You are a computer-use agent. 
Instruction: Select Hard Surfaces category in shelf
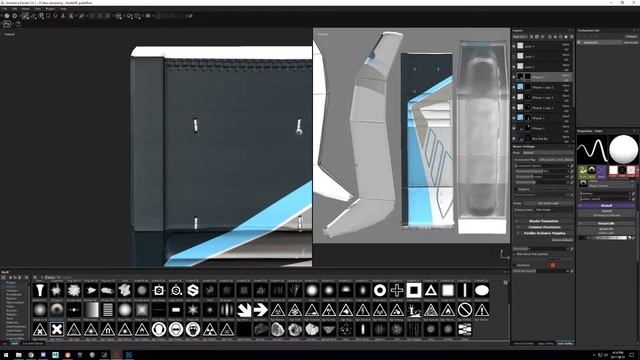click(x=15, y=302)
